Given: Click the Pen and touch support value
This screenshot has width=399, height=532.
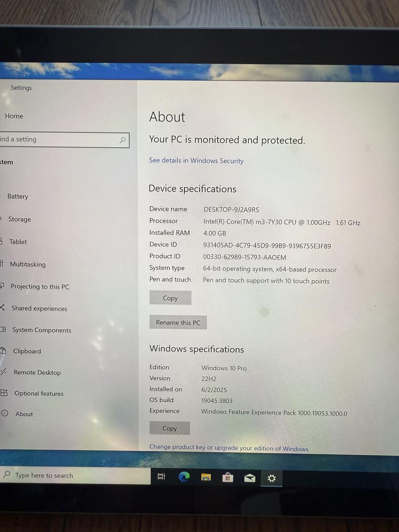Looking at the screenshot, I should tap(266, 281).
